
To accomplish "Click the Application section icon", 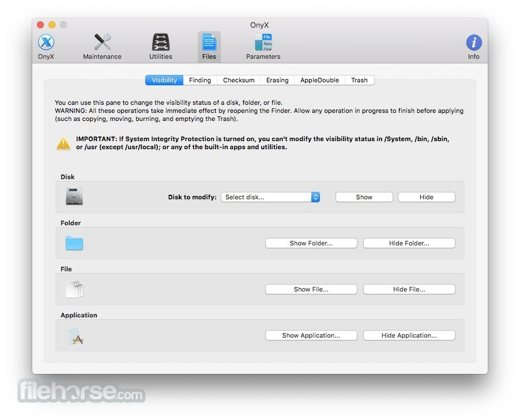I will [x=75, y=335].
